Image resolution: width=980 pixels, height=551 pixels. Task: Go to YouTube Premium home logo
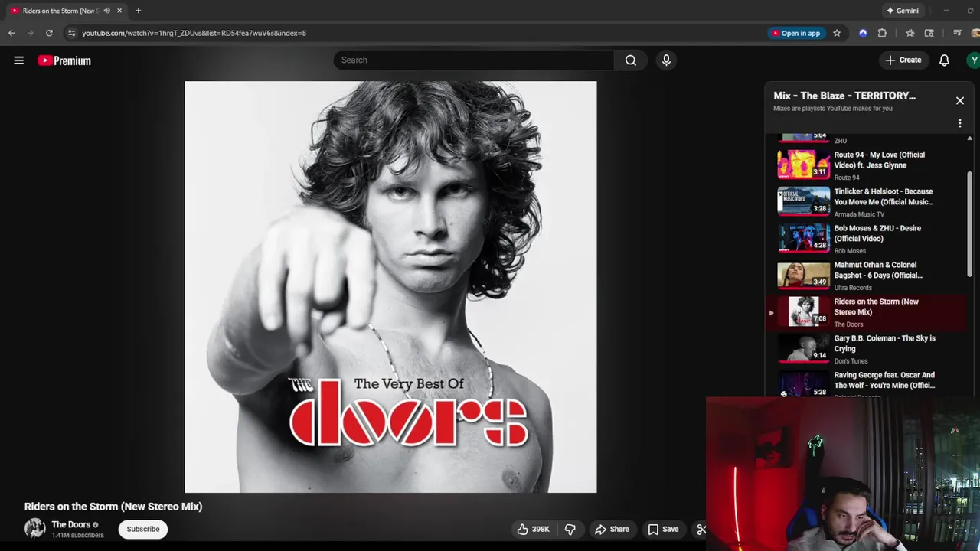tap(64, 60)
